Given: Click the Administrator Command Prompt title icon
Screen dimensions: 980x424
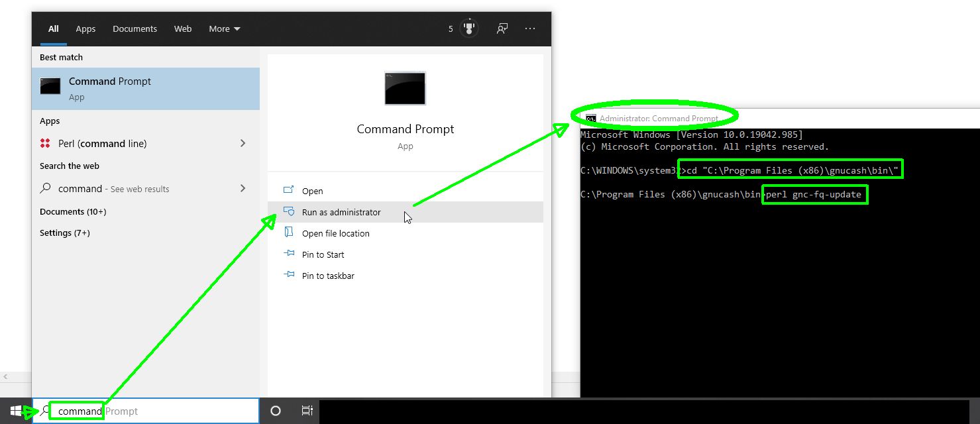Looking at the screenshot, I should [x=591, y=119].
